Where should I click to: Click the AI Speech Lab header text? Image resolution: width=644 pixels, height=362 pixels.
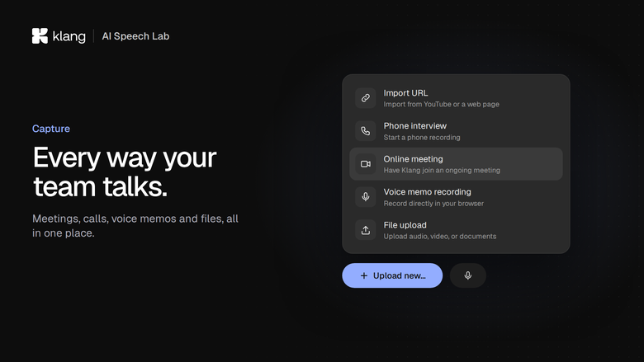pyautogui.click(x=135, y=36)
